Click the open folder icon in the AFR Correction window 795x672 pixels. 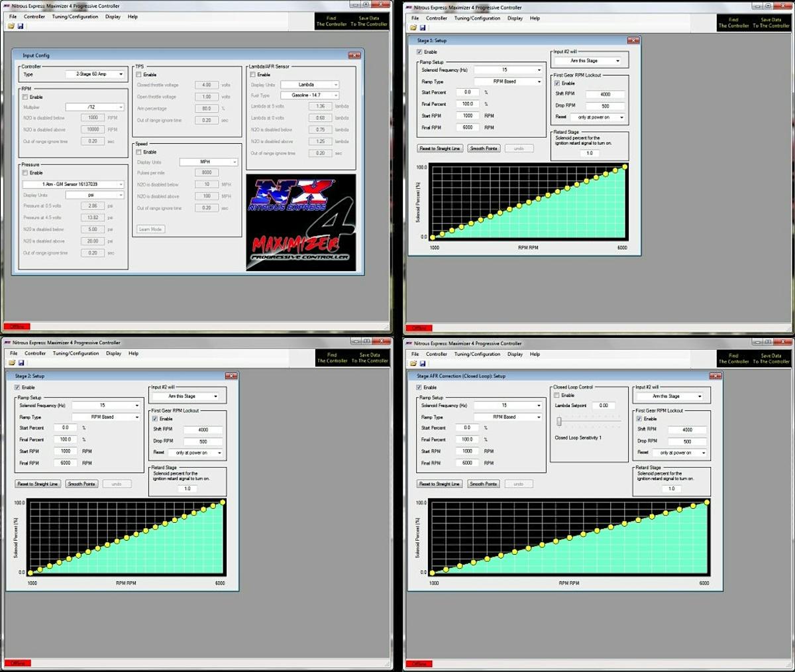tap(413, 363)
